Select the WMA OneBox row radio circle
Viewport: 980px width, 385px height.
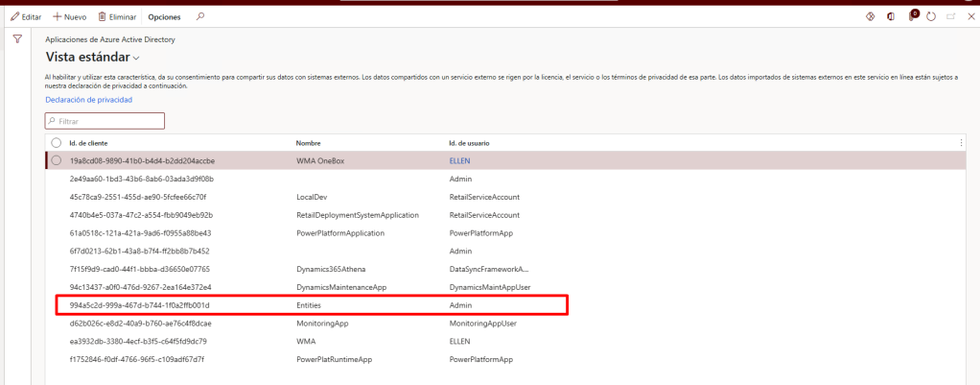point(57,160)
